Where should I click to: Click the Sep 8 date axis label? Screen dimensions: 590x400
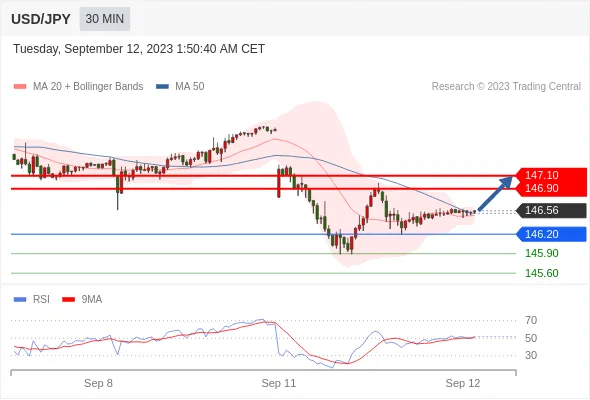coord(98,383)
